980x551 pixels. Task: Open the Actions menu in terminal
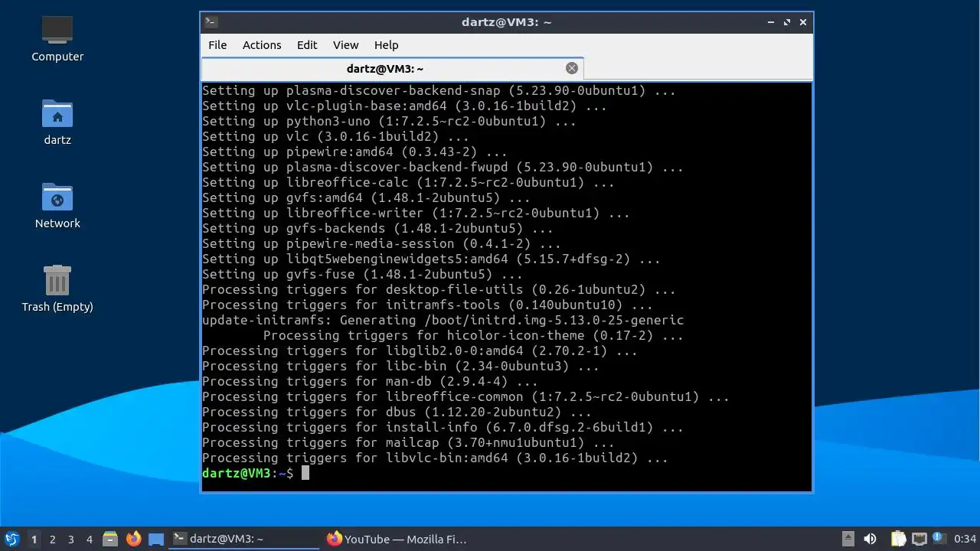[262, 45]
